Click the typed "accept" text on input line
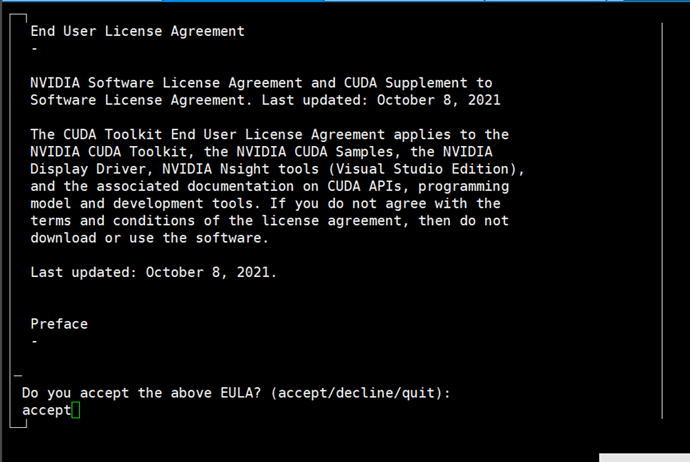The image size is (690, 462). (46, 410)
